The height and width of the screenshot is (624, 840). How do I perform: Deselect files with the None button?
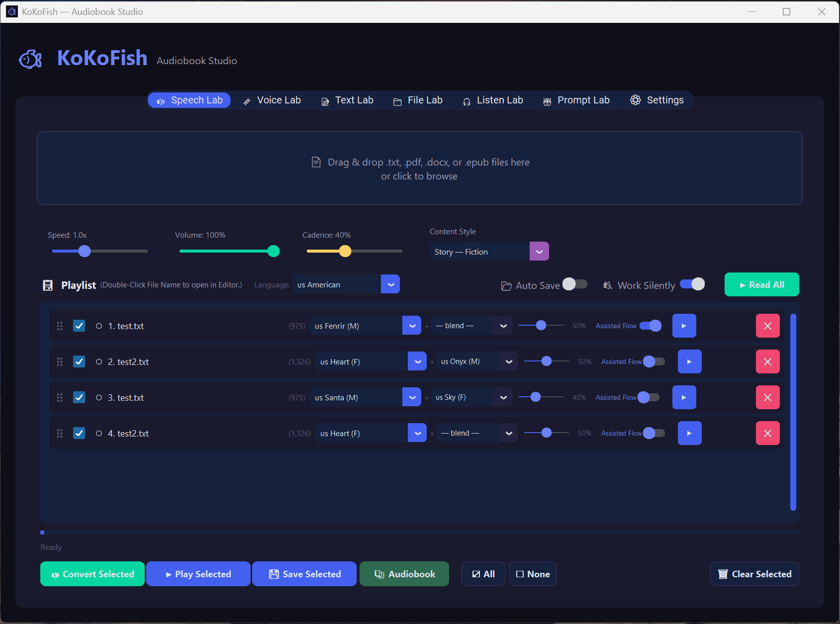tap(533, 574)
